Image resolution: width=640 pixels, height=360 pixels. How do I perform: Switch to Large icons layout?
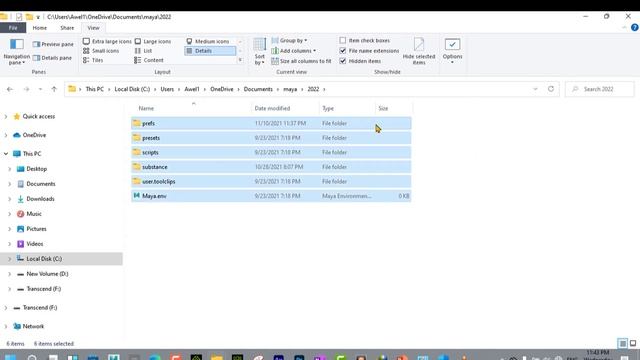(153, 41)
